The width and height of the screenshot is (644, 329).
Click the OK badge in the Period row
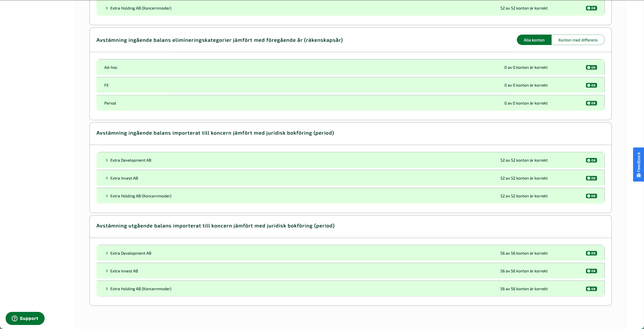(591, 103)
